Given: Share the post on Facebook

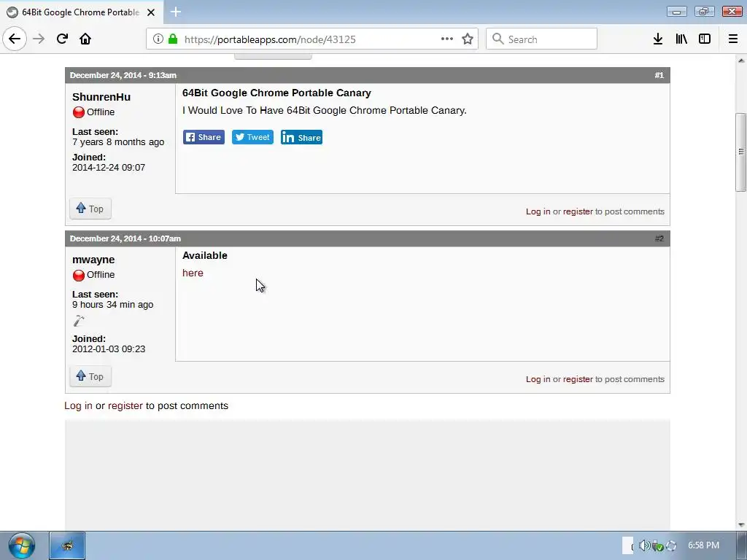Looking at the screenshot, I should point(204,137).
